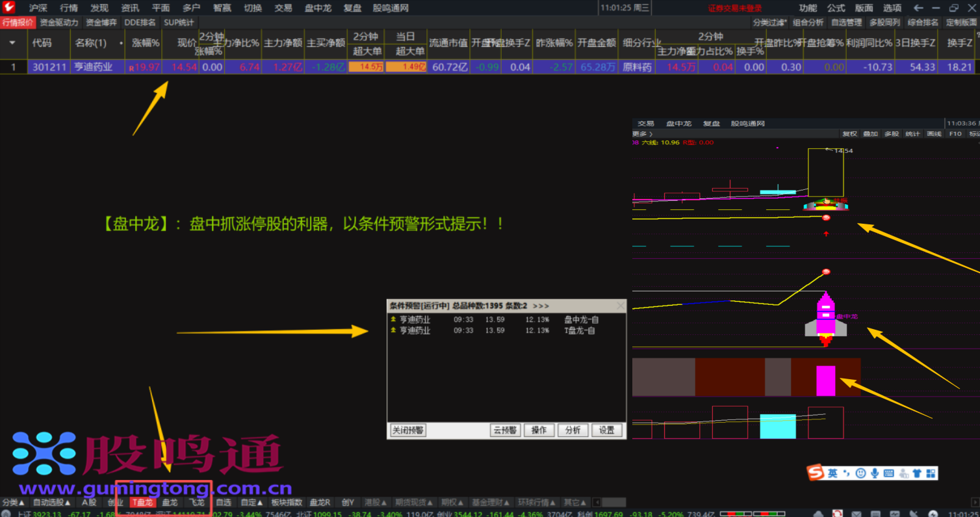Open the 环球行情 bottom tab menu
The height and width of the screenshot is (517, 980).
(x=538, y=502)
